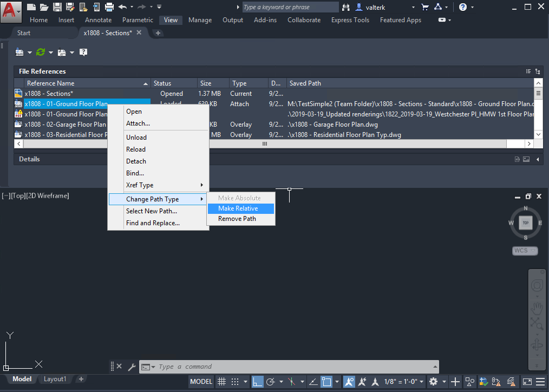The height and width of the screenshot is (392, 549).
Task: Open the palette Help icon
Action: click(x=83, y=52)
